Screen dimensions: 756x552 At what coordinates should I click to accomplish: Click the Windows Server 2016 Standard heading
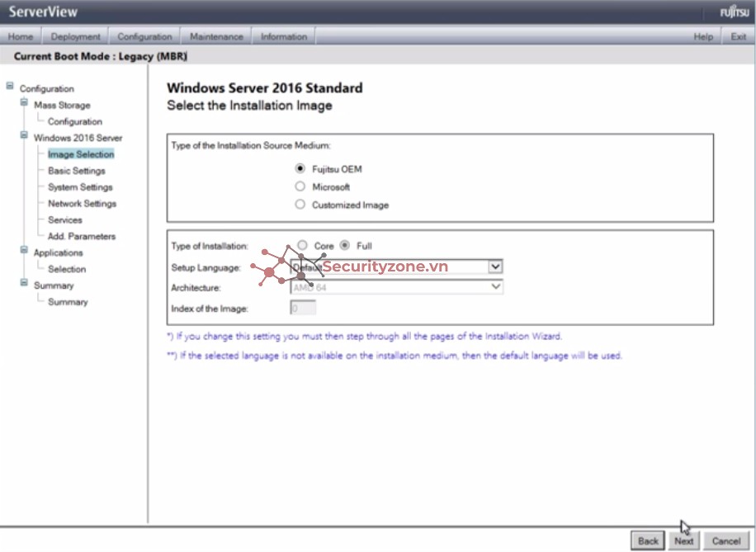tap(265, 87)
